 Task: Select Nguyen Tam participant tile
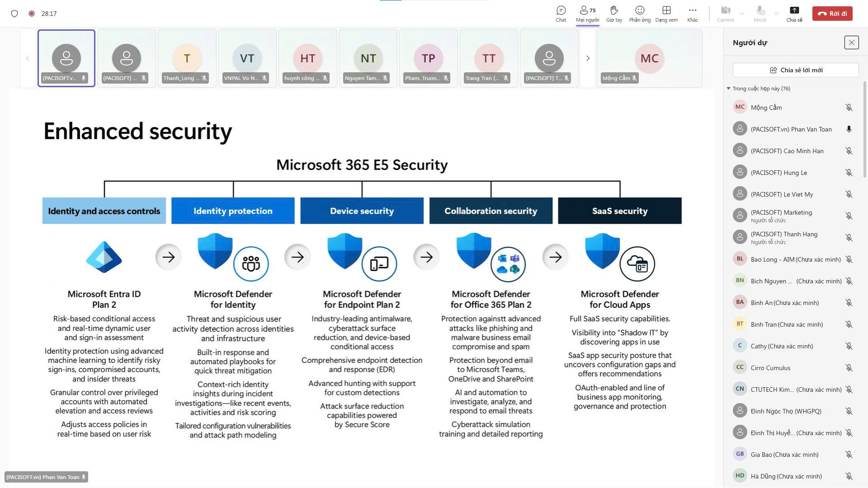[x=368, y=58]
